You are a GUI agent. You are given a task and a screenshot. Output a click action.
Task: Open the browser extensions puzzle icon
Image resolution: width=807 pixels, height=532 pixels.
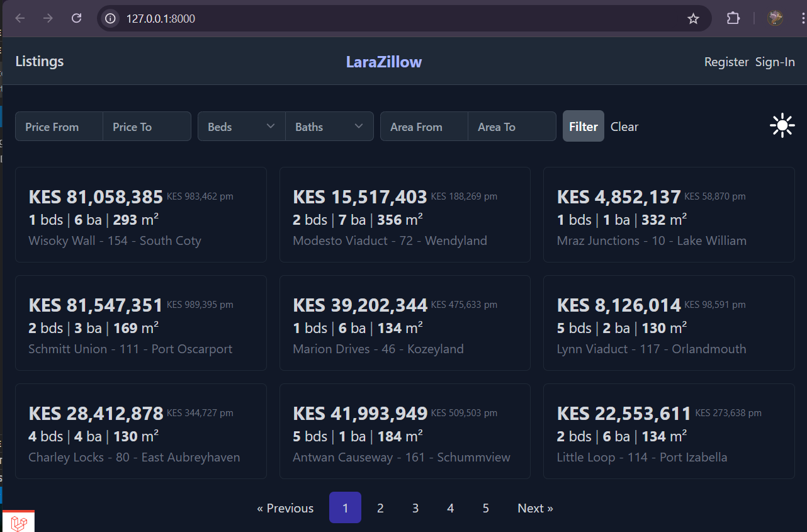pos(733,18)
